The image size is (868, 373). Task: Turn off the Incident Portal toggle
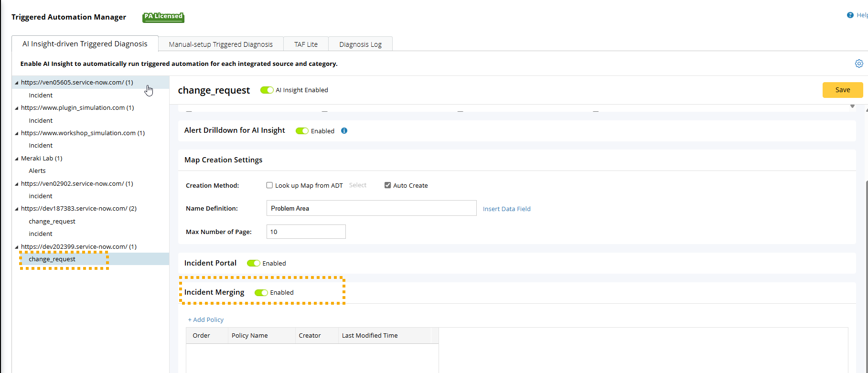pyautogui.click(x=253, y=263)
